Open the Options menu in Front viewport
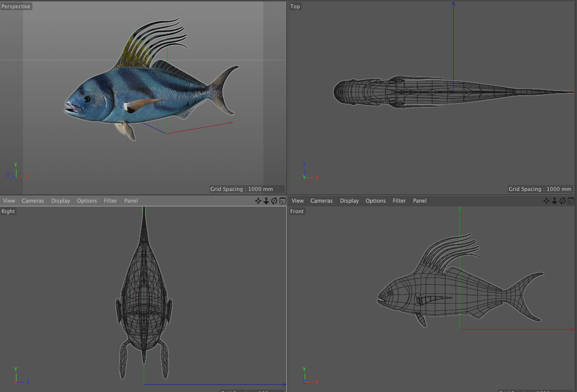This screenshot has height=392, width=577. pos(375,201)
